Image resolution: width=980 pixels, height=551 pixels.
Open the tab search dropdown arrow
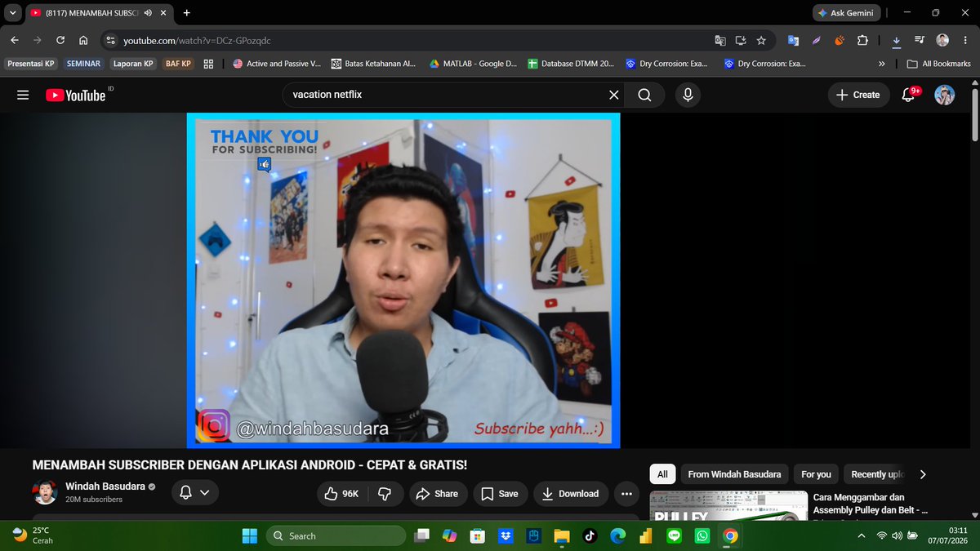tap(12, 13)
